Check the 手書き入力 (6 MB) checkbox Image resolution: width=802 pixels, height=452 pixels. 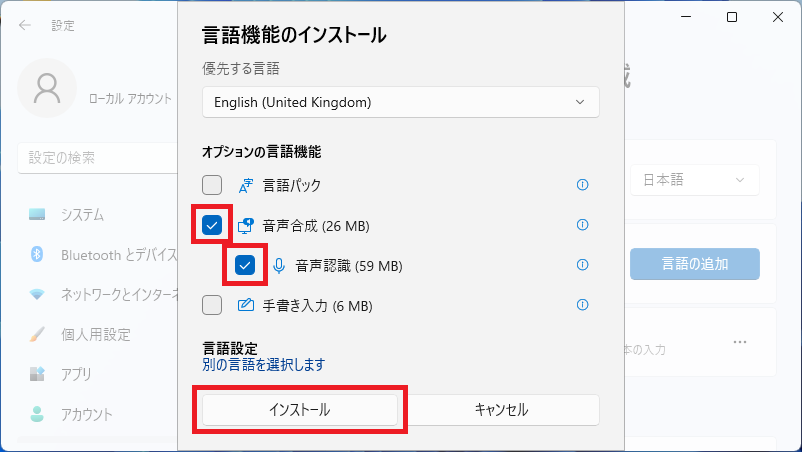click(212, 305)
